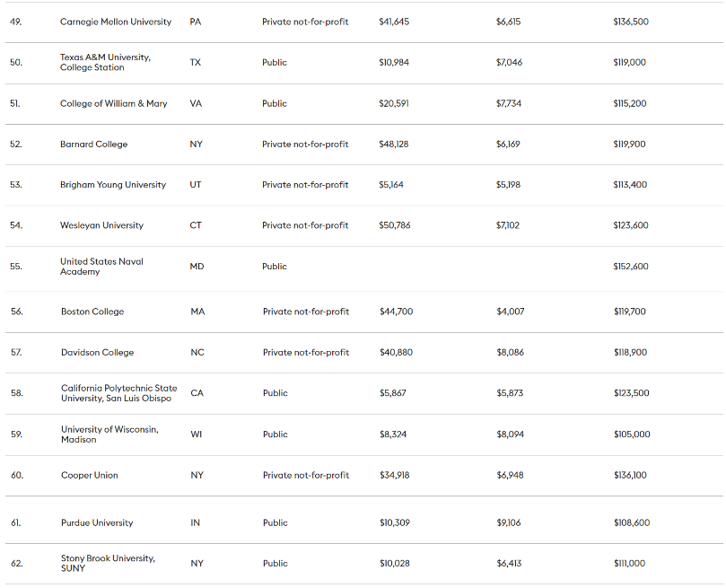Click the Boston College name
This screenshot has height=588, width=726.
(x=92, y=312)
